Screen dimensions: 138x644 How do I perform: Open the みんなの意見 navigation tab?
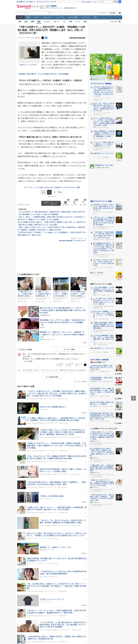pos(73,17)
